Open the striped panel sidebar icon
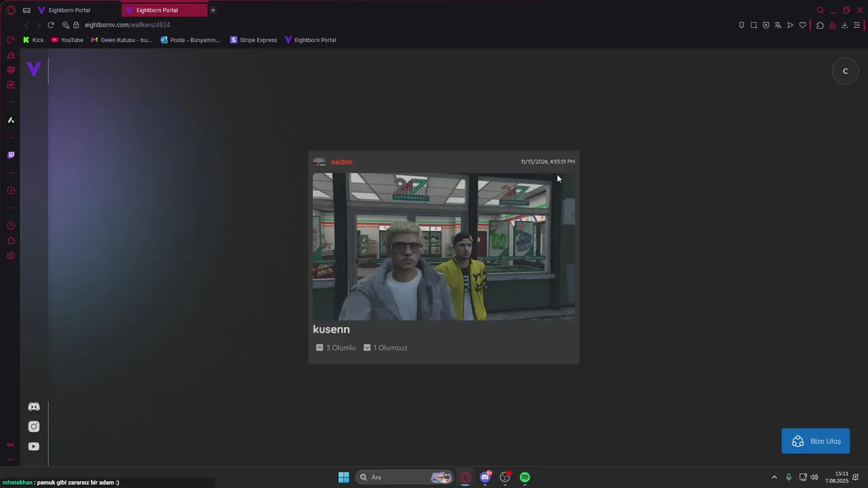Screen dimensions: 868x488 11,70
